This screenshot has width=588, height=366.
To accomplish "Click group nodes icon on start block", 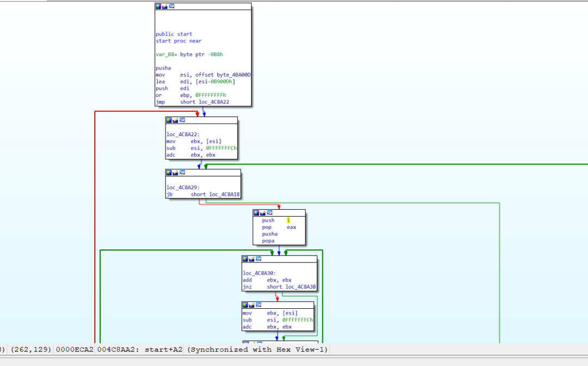I will [171, 7].
